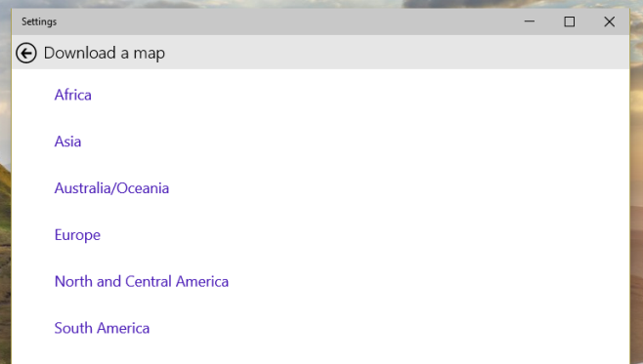643x364 pixels.
Task: Click the "Download a map" heading
Action: pyautogui.click(x=105, y=54)
